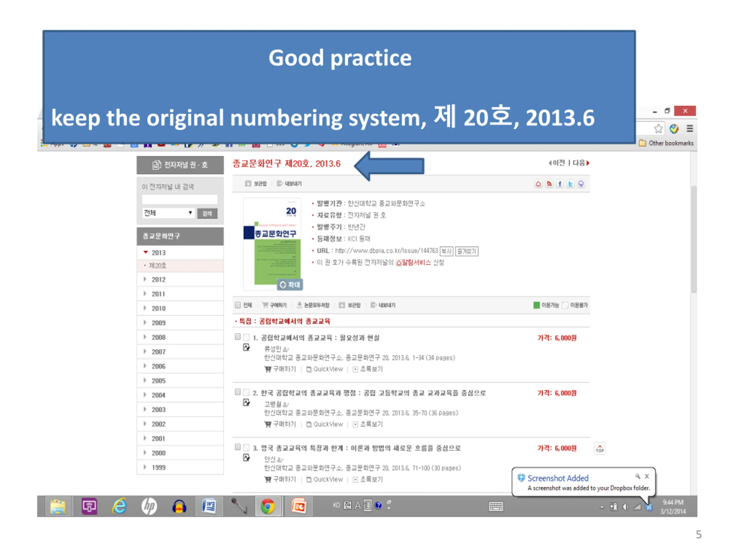Screen dimensions: 747x560
Task: Subscribe via the RSS feed icon
Action: (x=549, y=184)
